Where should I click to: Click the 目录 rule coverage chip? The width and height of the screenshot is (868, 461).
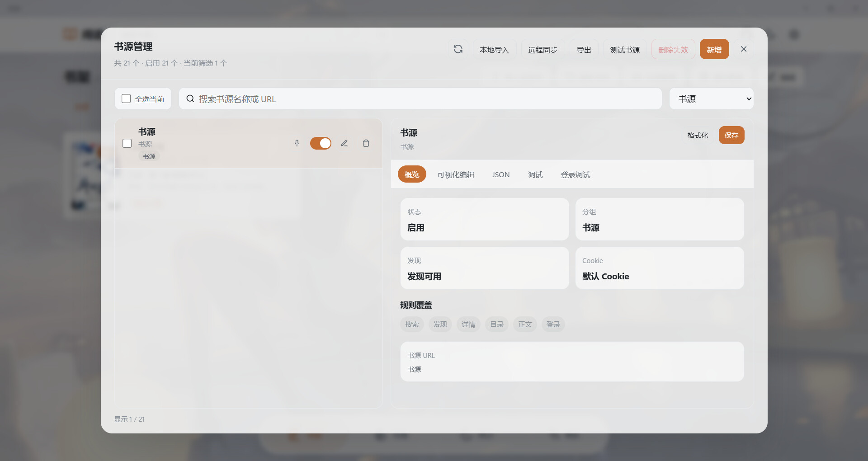497,325
